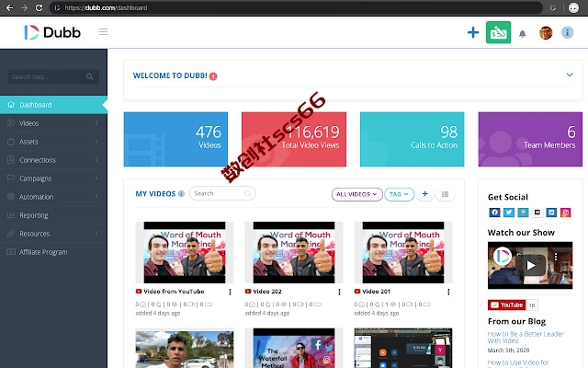Expand the Assets sidebar menu

coord(53,142)
